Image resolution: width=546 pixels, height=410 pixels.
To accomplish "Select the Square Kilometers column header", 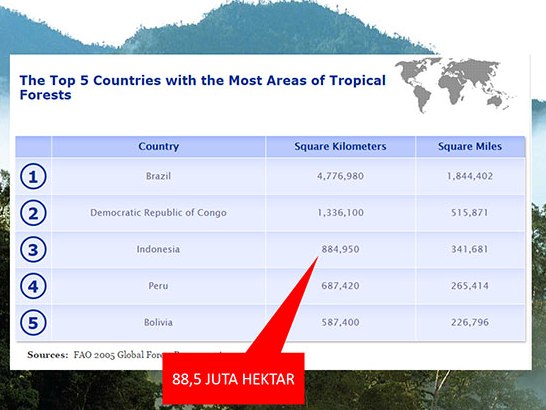I will pos(340,146).
